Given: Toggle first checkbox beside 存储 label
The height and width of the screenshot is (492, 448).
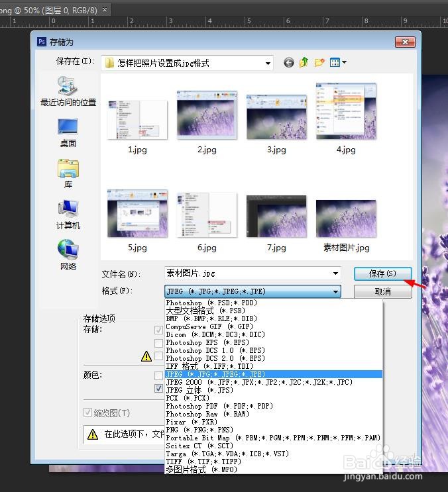Looking at the screenshot, I should coord(158,330).
